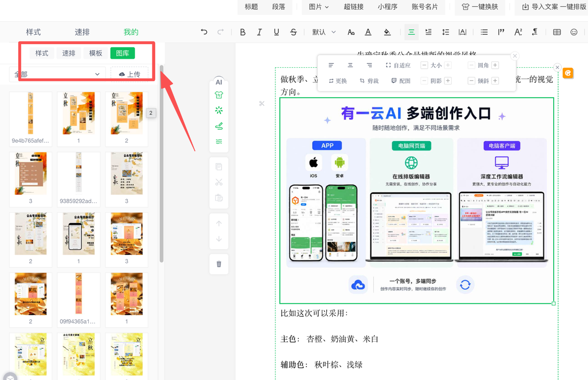
Task: Click the paragraph direction icon
Action: point(535,32)
